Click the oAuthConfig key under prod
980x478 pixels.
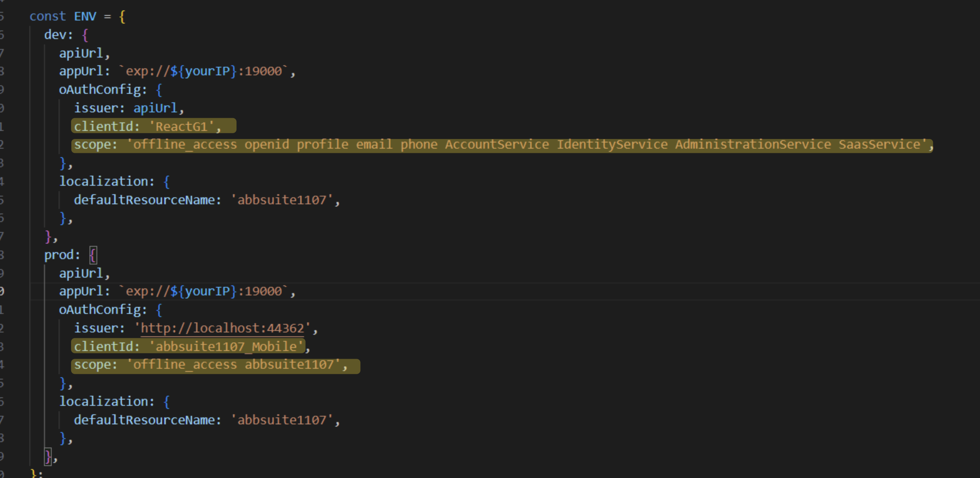tap(100, 310)
